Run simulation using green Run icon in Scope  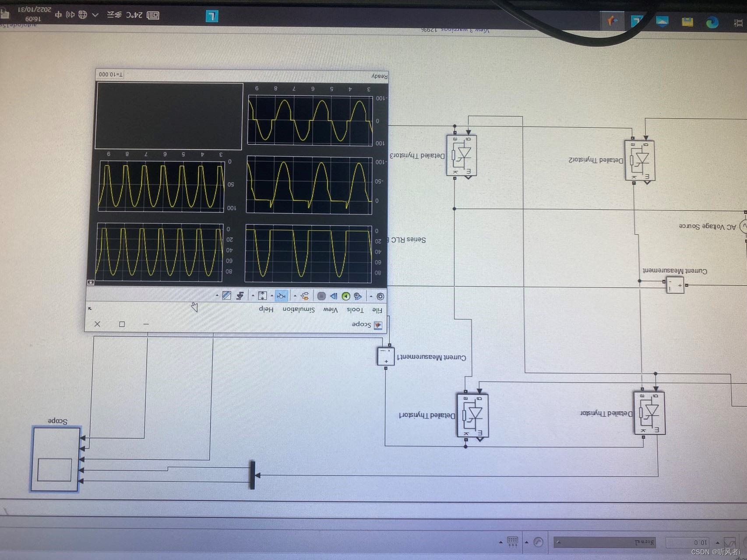click(346, 296)
